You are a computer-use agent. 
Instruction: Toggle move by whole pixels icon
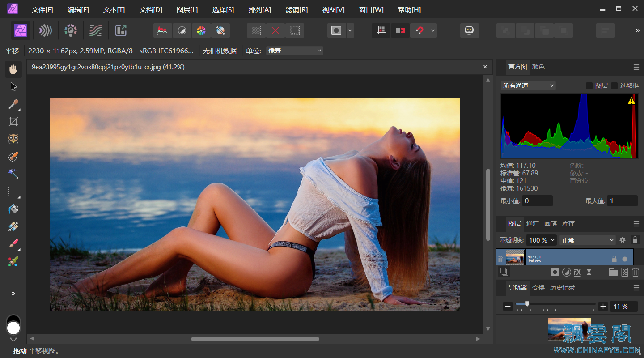click(400, 30)
